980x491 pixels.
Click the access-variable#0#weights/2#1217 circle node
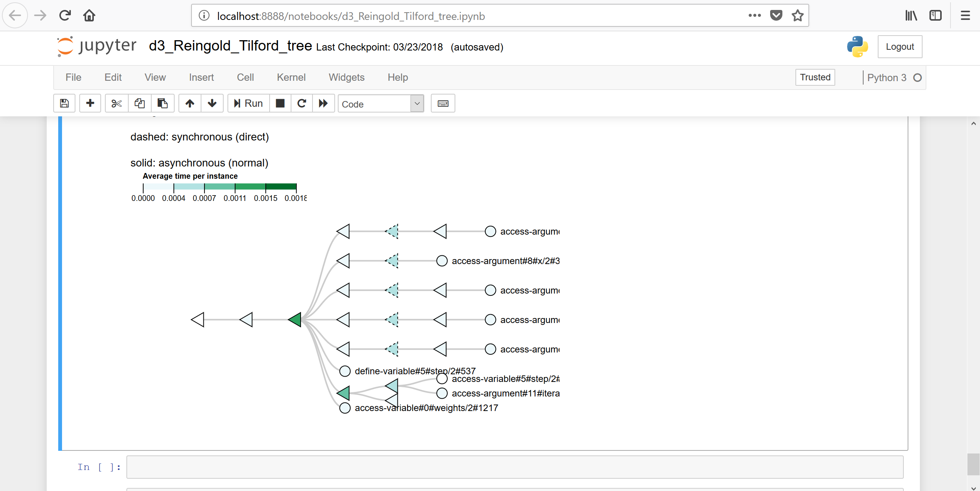345,408
